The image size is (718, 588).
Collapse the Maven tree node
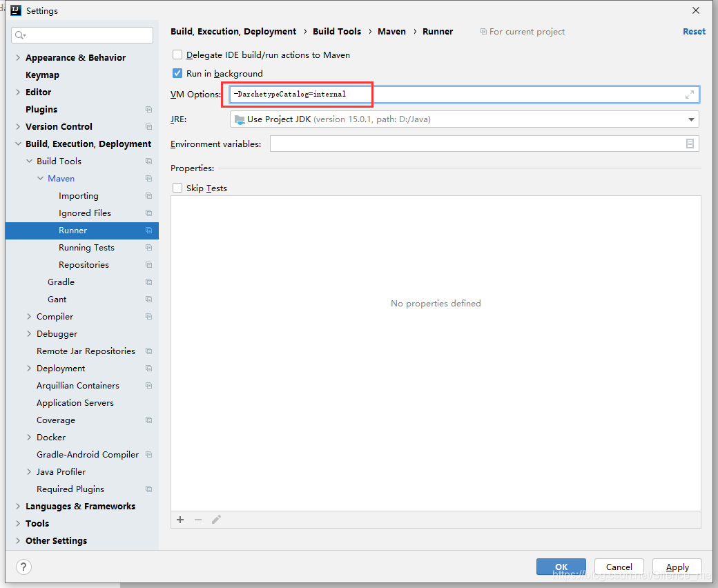(40, 179)
